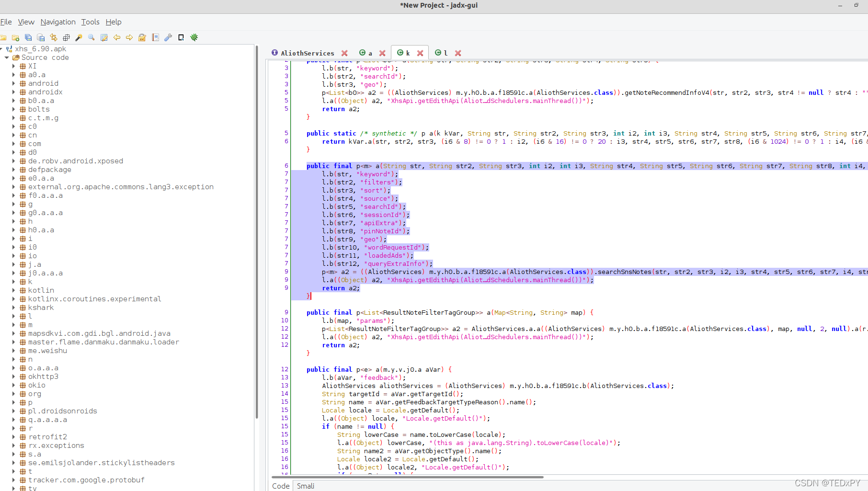Click the black square Quark icon
868x491 pixels.
pos(181,37)
